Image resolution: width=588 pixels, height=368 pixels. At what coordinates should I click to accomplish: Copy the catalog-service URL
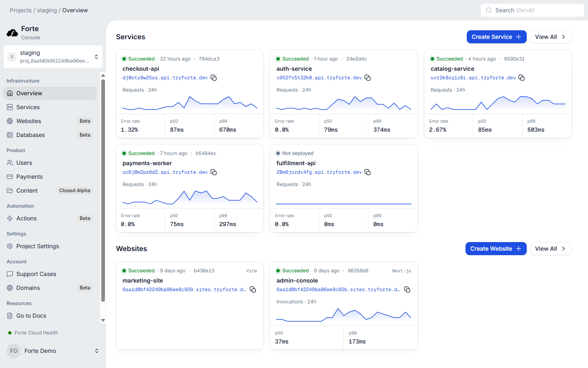[521, 78]
